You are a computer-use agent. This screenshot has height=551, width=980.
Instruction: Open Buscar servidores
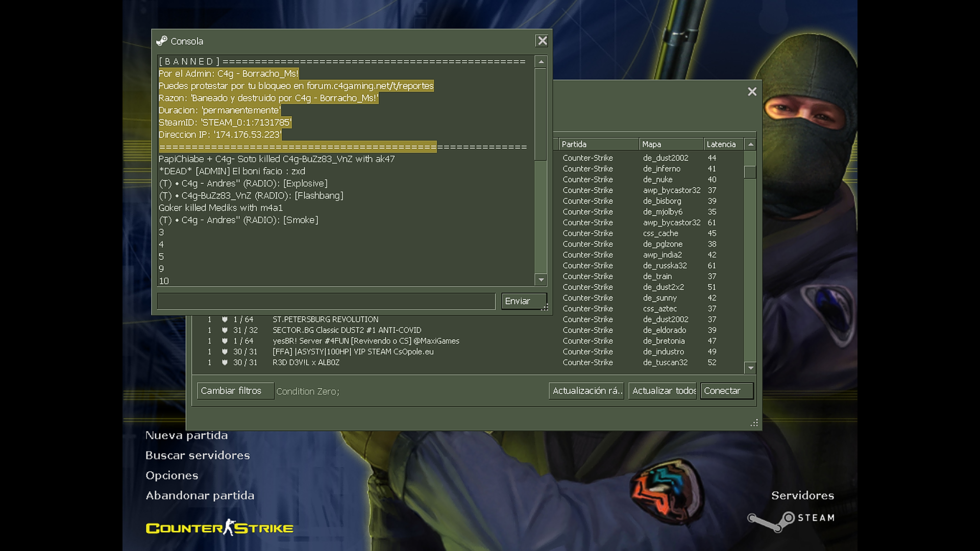tap(198, 455)
